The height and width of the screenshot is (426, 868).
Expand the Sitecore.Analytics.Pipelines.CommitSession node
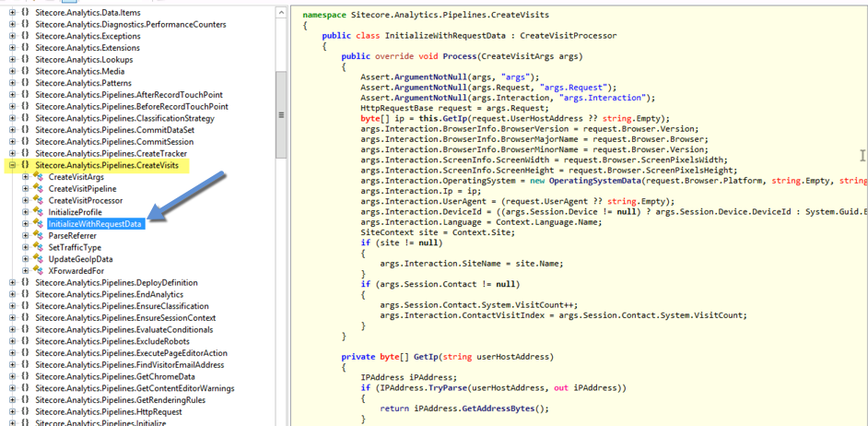[x=13, y=142]
